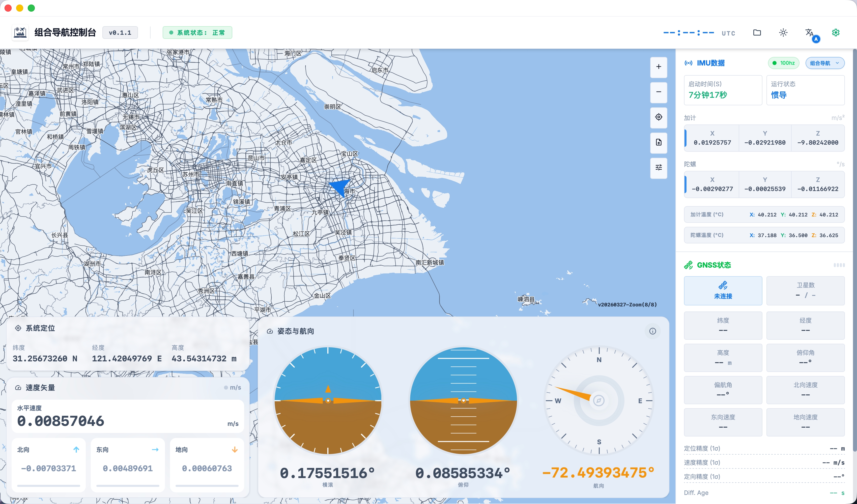This screenshot has height=504, width=857.
Task: Zoom in the map with plus button
Action: [x=659, y=67]
